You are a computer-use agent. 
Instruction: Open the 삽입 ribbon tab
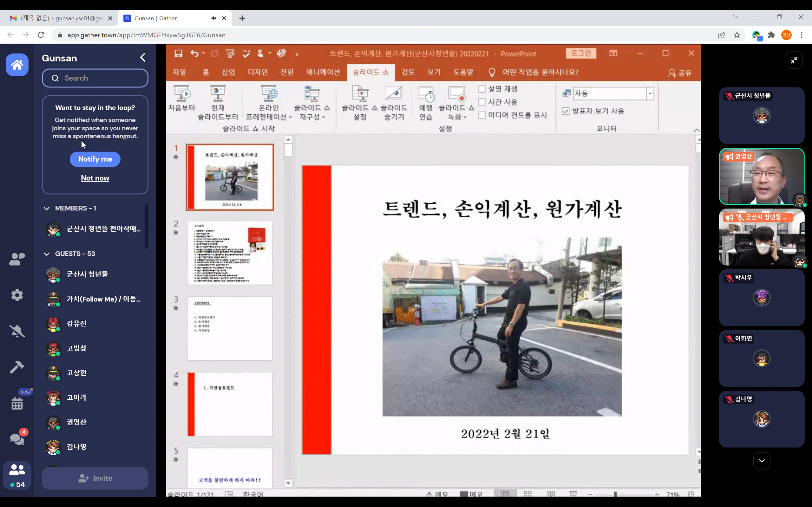click(228, 72)
